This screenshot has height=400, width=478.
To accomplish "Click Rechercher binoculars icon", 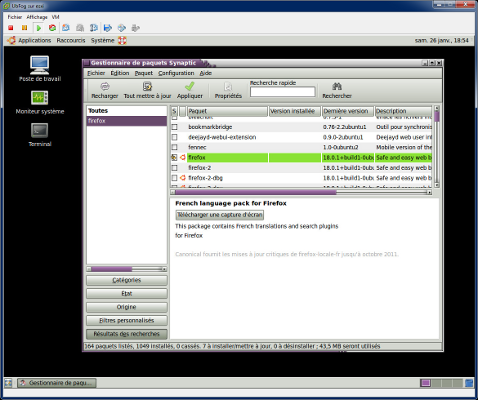I will pos(337,87).
